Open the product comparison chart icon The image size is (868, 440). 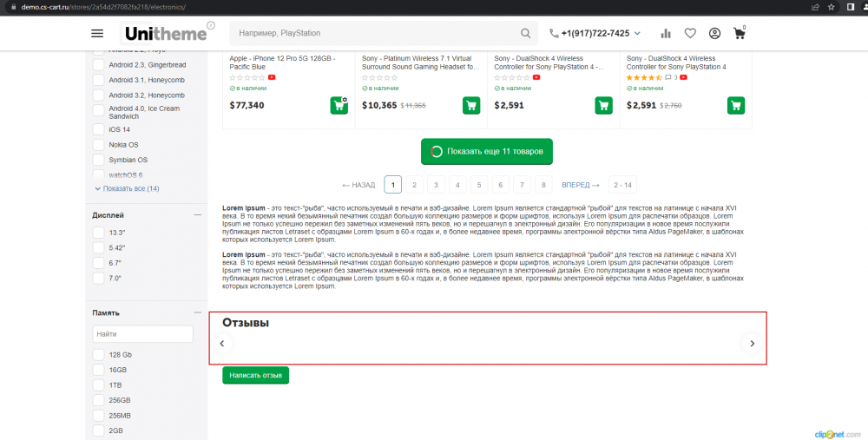(x=666, y=34)
